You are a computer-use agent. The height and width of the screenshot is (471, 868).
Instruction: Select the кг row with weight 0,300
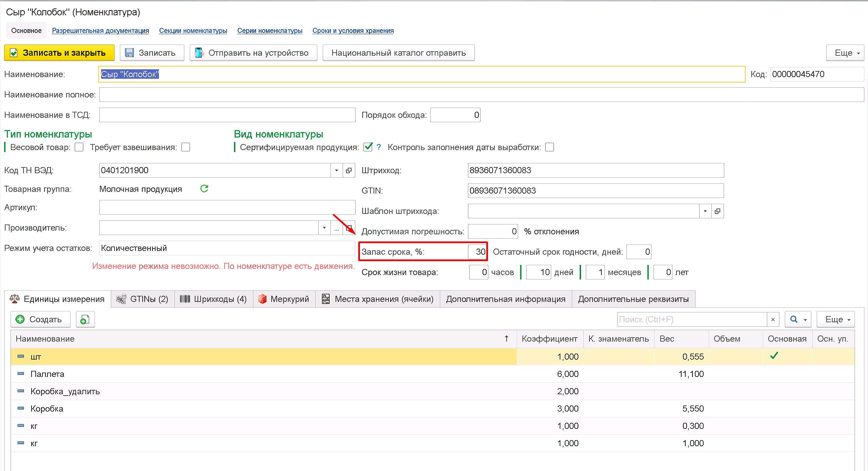[x=432, y=425]
